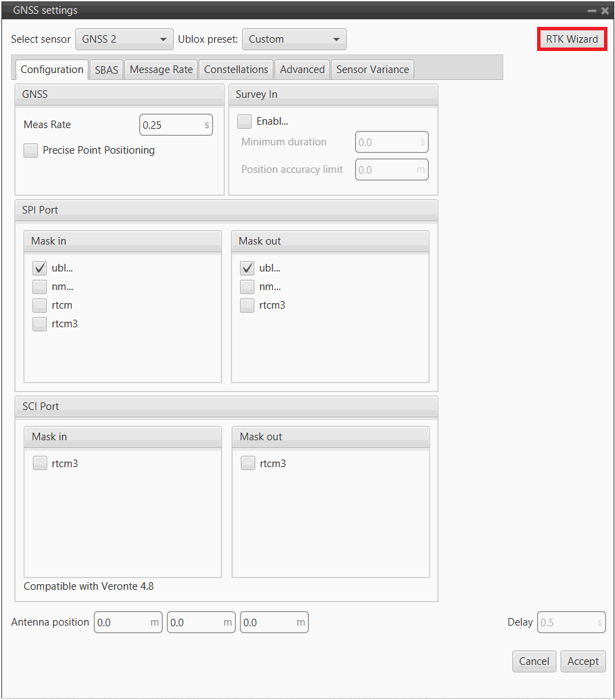This screenshot has height=700, width=615.
Task: Enable Precise Point Positioning checkbox
Action: click(31, 150)
